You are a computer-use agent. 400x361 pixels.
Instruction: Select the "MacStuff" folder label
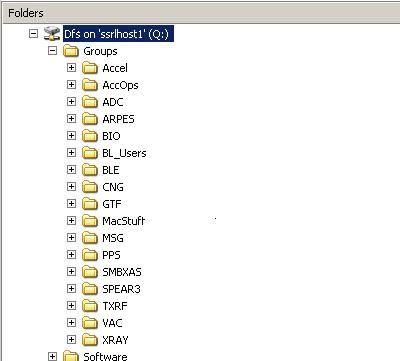click(123, 221)
